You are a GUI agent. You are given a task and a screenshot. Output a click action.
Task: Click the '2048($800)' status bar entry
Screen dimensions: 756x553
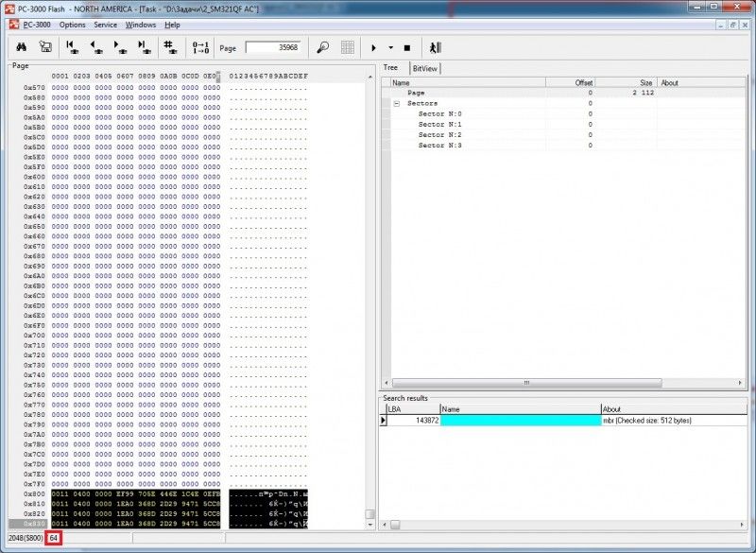pos(26,538)
